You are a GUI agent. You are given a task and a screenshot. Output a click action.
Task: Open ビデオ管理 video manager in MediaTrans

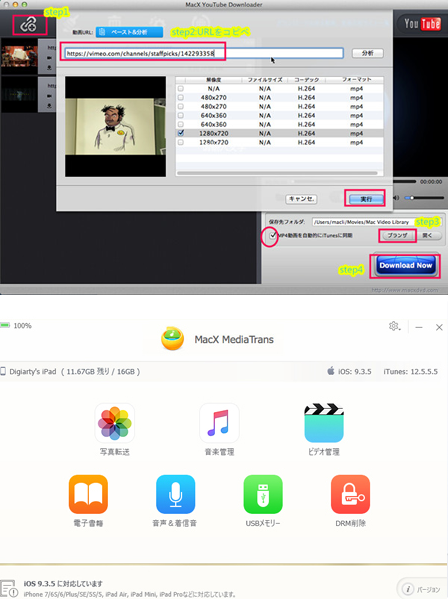tap(324, 430)
